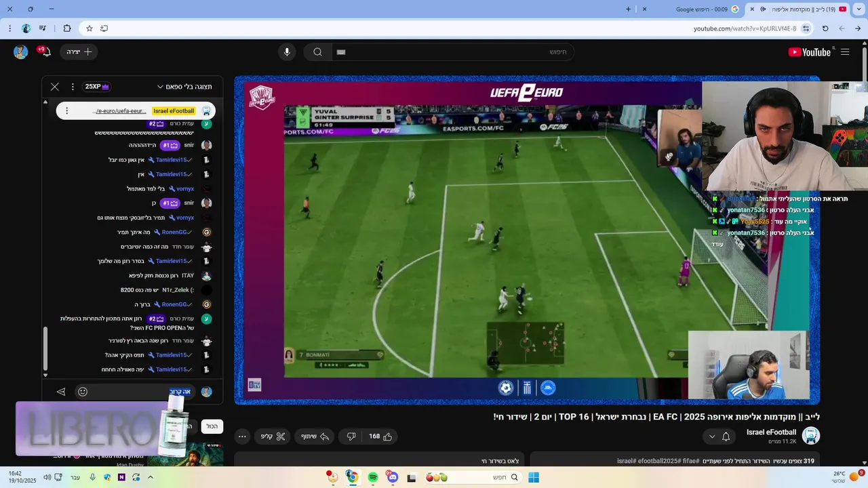Open media controls music-note icon

point(43,28)
